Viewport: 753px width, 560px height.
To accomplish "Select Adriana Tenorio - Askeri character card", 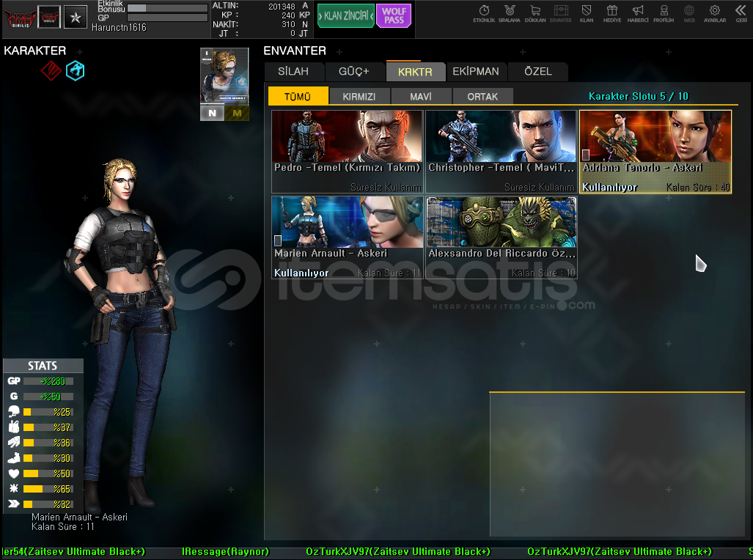I will [x=655, y=151].
